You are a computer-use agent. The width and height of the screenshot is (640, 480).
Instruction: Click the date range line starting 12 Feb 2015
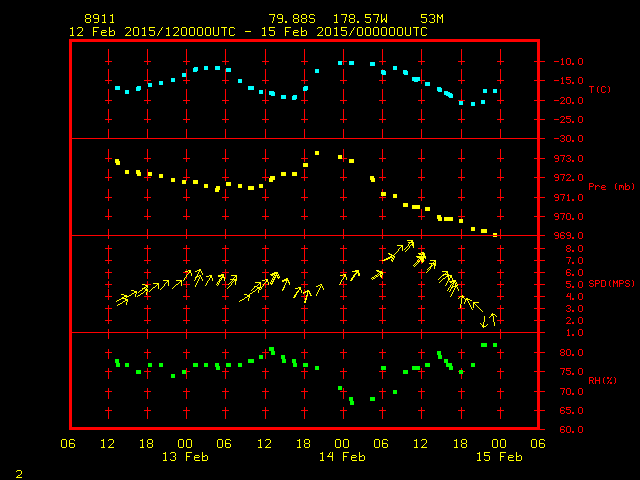click(248, 32)
